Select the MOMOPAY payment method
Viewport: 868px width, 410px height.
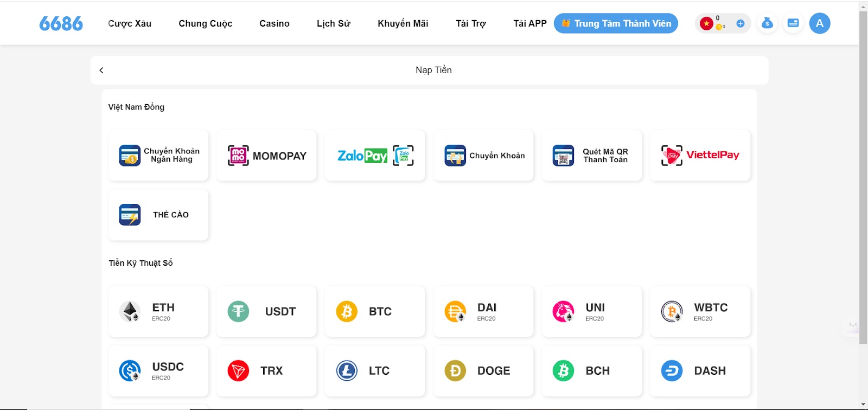(x=266, y=156)
